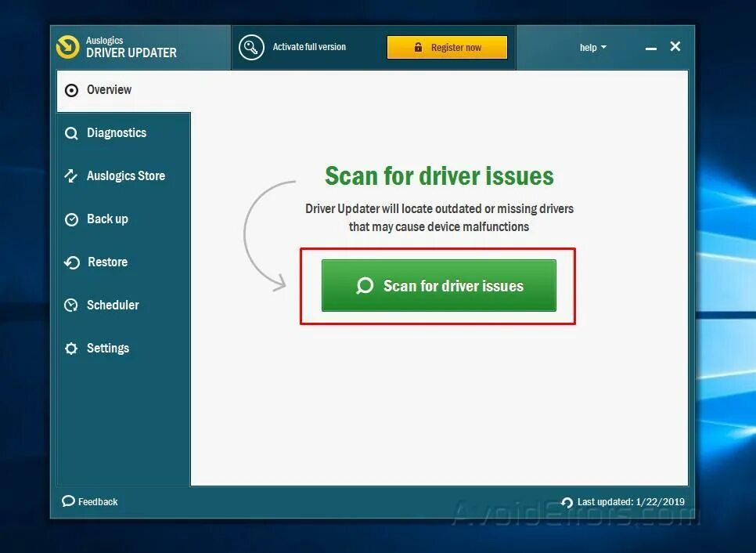Click the key icon beside Activate full version
The width and height of the screenshot is (756, 553).
(x=251, y=47)
